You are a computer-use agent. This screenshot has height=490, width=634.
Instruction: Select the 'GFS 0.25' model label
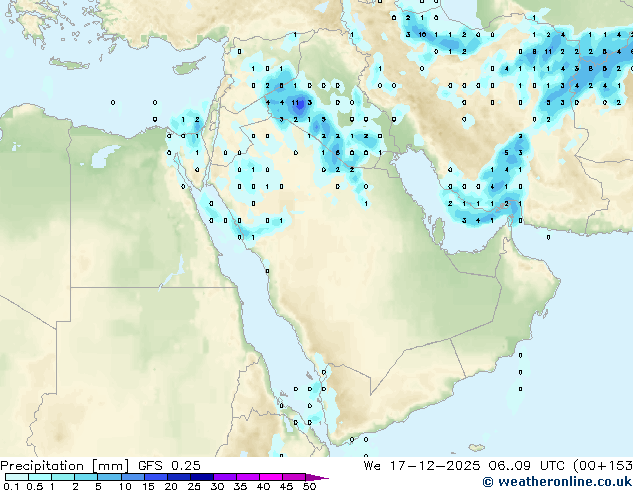click(x=169, y=466)
